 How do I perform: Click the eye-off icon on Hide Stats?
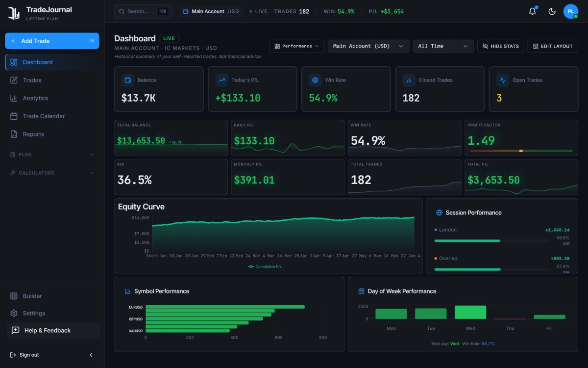tap(486, 46)
